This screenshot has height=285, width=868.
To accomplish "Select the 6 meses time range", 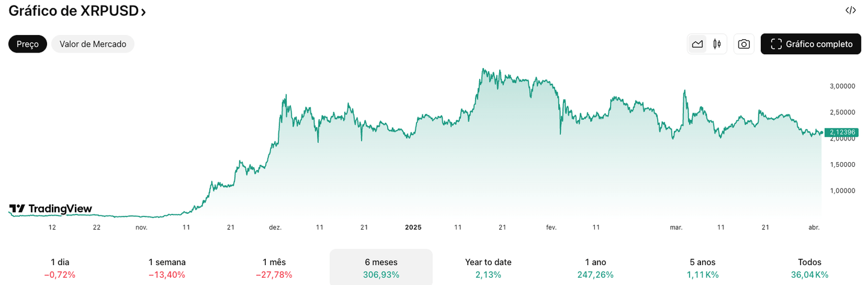I will coord(381,268).
